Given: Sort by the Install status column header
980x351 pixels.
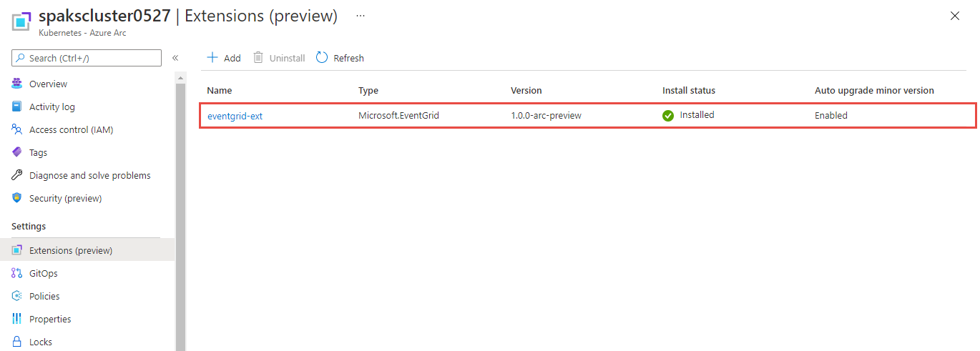Looking at the screenshot, I should (x=689, y=91).
